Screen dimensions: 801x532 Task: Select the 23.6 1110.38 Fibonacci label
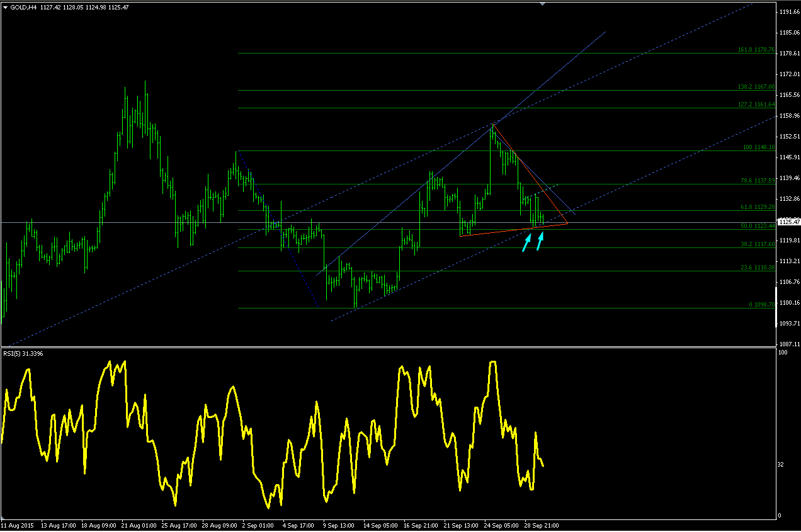click(758, 268)
